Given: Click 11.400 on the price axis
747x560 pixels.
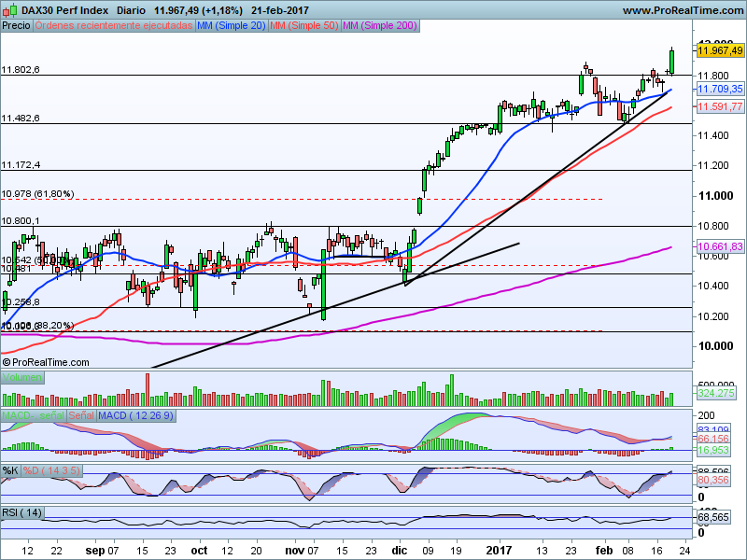Looking at the screenshot, I should (x=713, y=135).
